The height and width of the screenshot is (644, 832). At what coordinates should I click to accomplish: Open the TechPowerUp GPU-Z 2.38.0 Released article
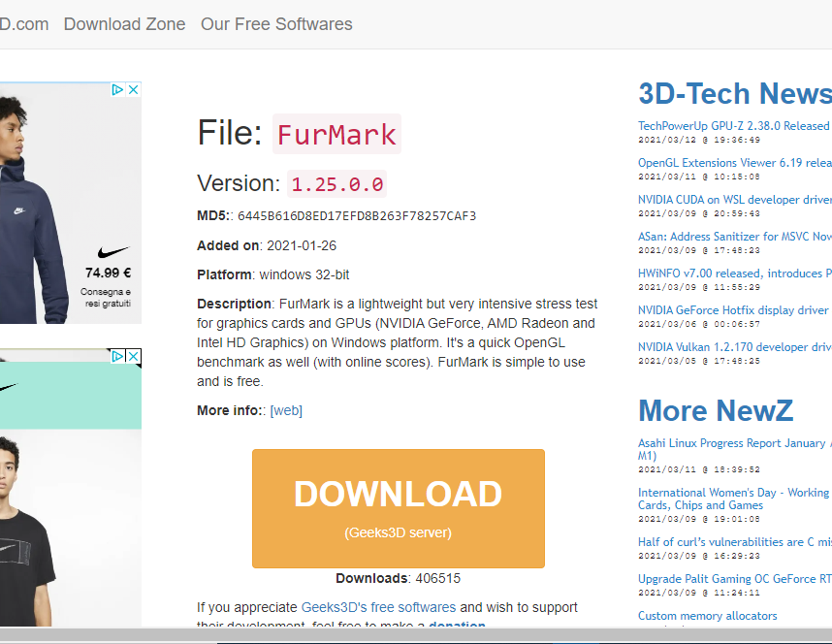point(733,126)
